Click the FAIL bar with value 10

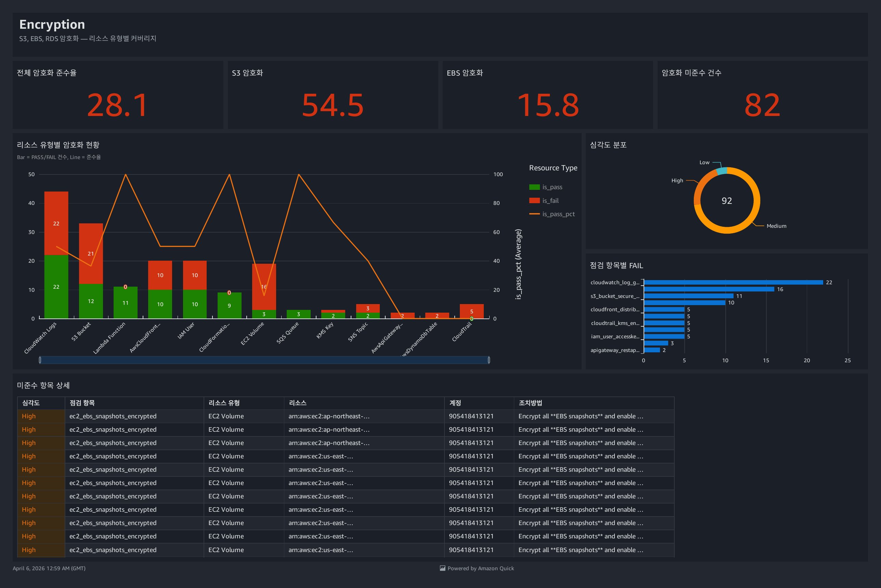point(685,303)
